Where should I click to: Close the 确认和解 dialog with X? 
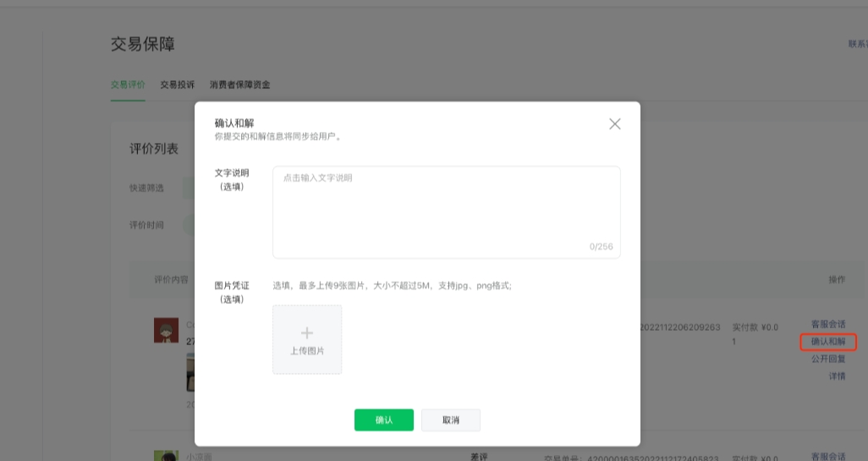pyautogui.click(x=614, y=124)
